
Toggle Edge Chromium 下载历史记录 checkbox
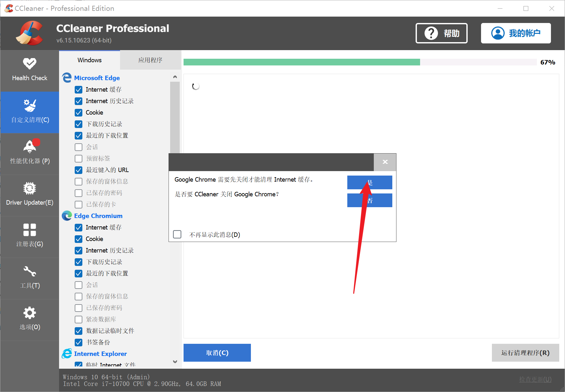point(79,262)
